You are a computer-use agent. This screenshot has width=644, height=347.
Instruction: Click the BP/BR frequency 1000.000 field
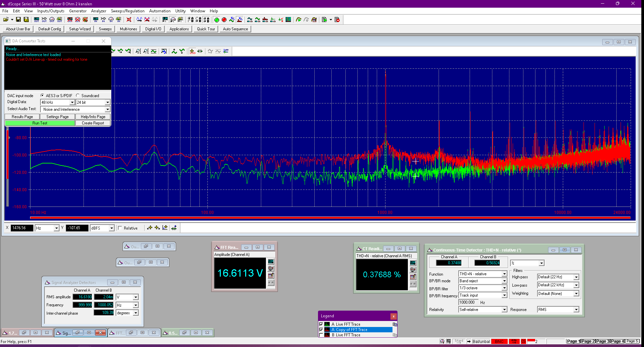469,302
